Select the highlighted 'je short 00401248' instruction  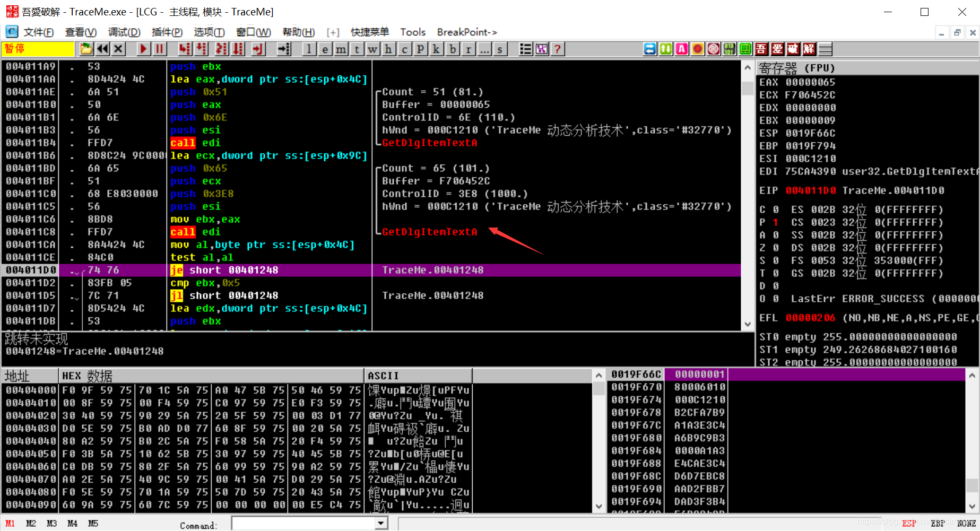coord(224,271)
